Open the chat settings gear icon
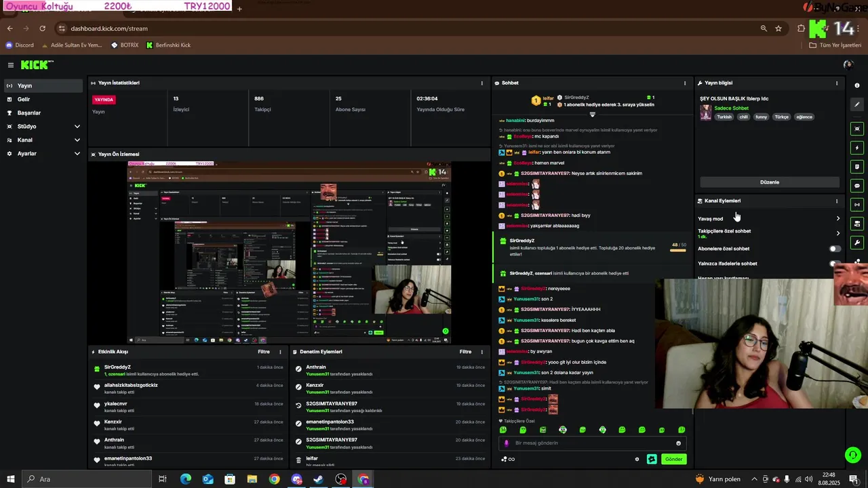 click(637, 459)
